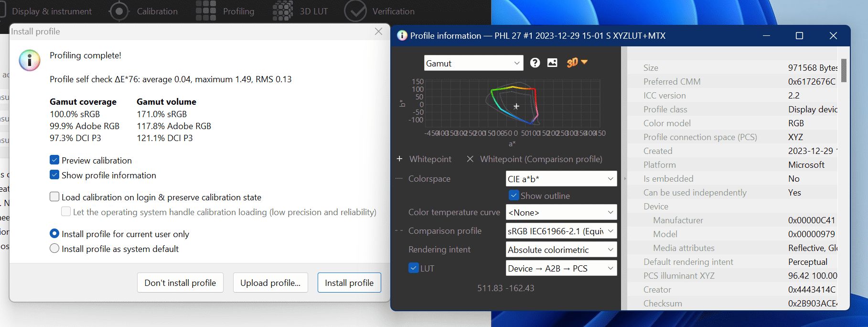The image size is (868, 327).
Task: Select Install profile as system default
Action: (x=54, y=249)
